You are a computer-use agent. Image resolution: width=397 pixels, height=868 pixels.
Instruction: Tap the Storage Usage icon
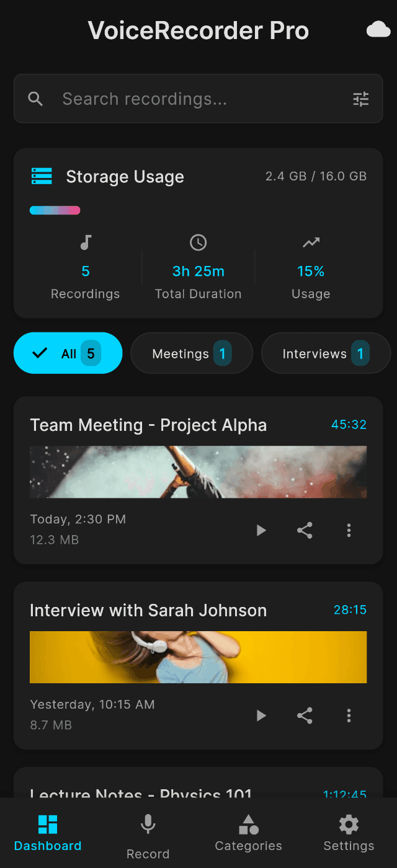42,176
